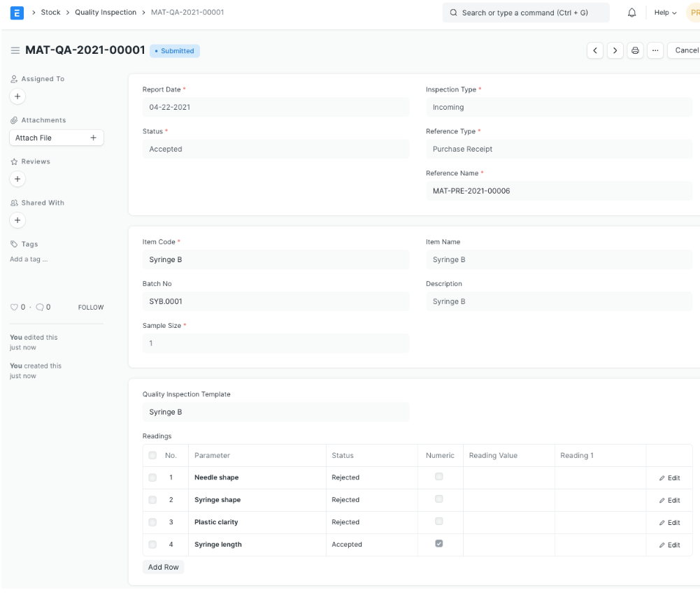Select the Needle shape row checkbox
Viewport: 700px width, 597px height.
152,477
